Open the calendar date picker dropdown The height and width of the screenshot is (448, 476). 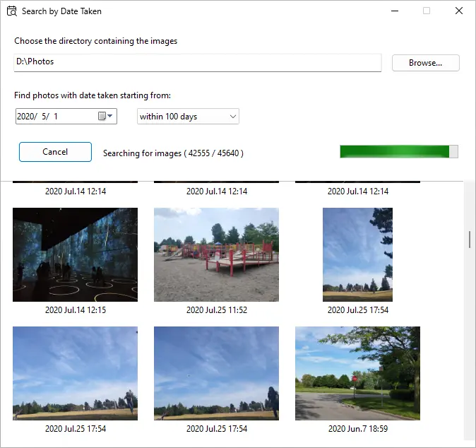(x=105, y=116)
